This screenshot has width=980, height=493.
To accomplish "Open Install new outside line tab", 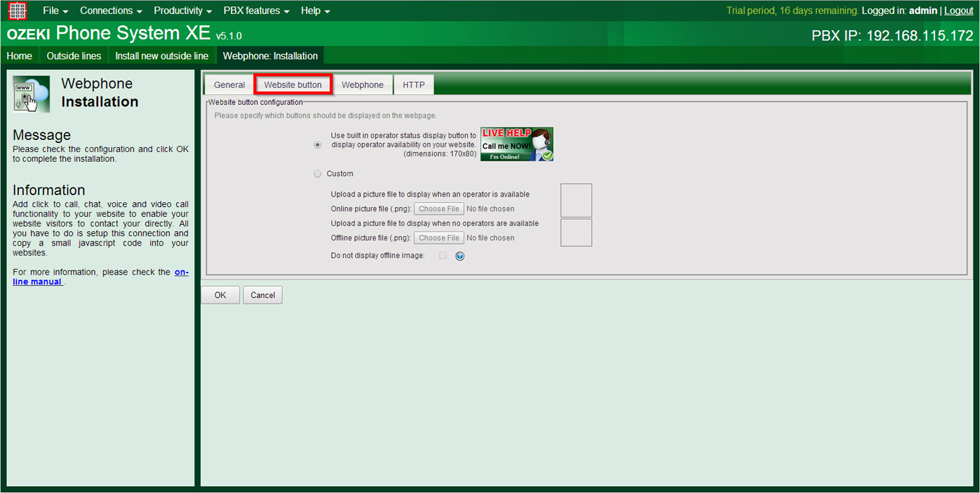I will pos(162,56).
